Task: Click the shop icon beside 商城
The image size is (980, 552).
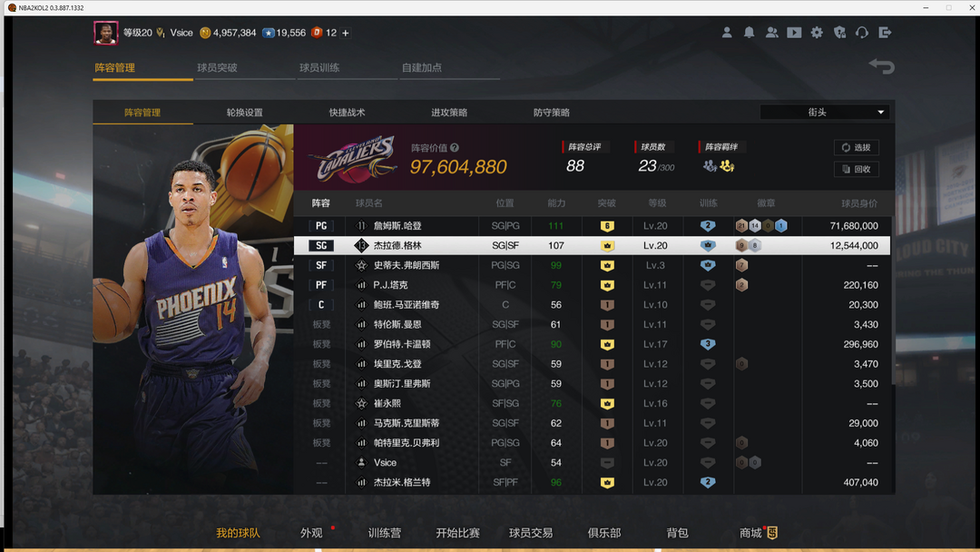Action: point(772,533)
